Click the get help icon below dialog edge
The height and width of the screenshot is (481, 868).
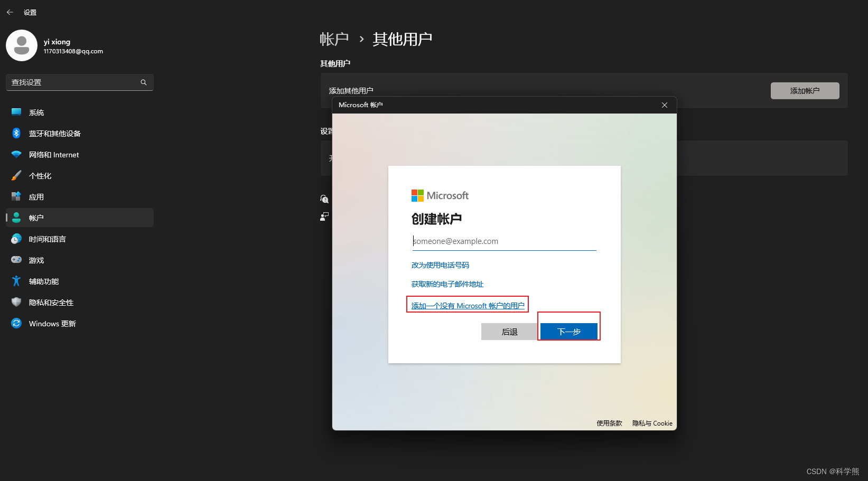pos(324,199)
